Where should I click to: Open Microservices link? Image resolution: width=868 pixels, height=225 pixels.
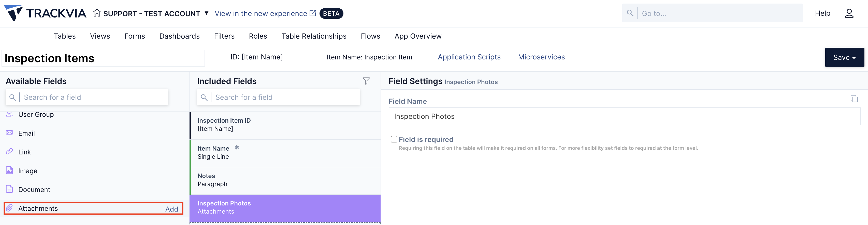point(542,57)
